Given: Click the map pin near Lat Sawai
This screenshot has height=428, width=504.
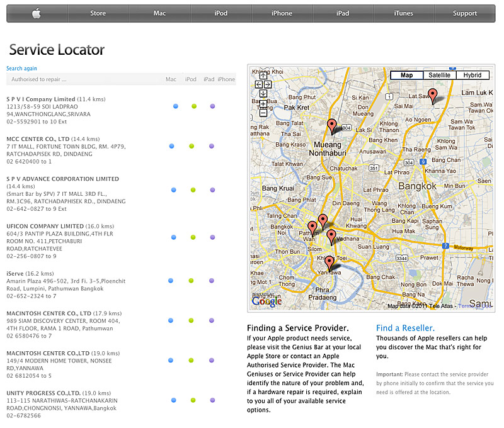Looking at the screenshot, I should tap(433, 96).
